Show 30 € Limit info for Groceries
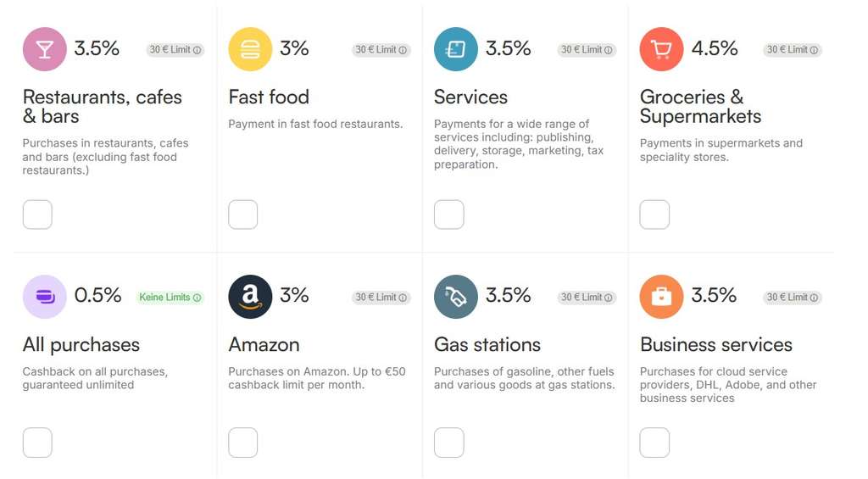 (793, 50)
